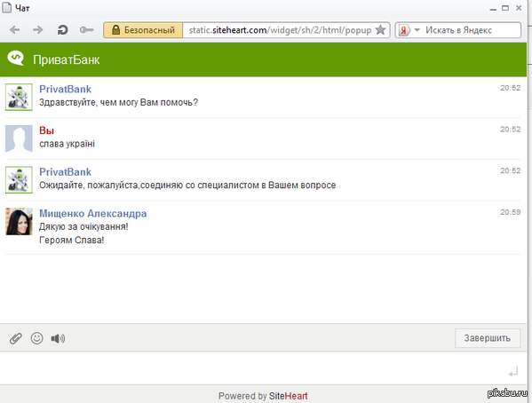This screenshot has width=532, height=403.
Task: Click the Чат page tab icon
Action: (x=6, y=7)
